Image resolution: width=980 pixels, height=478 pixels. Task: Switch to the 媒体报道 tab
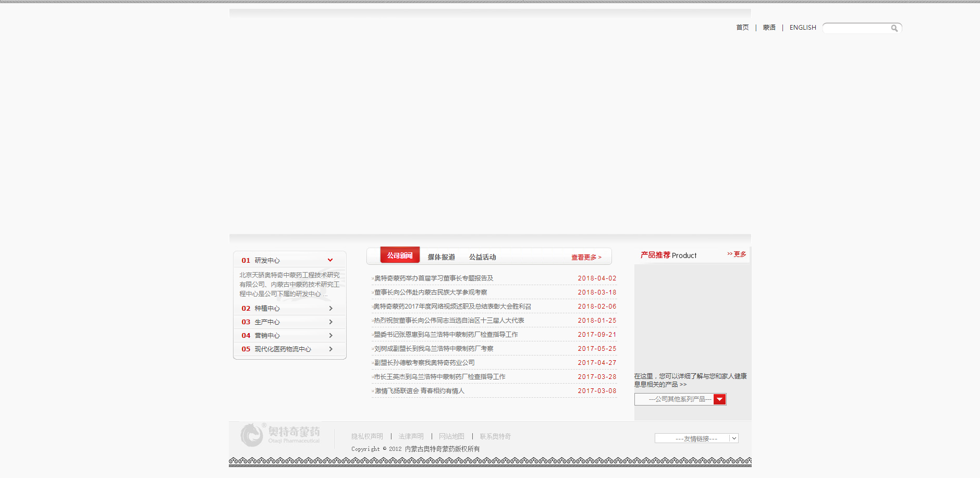pos(442,257)
